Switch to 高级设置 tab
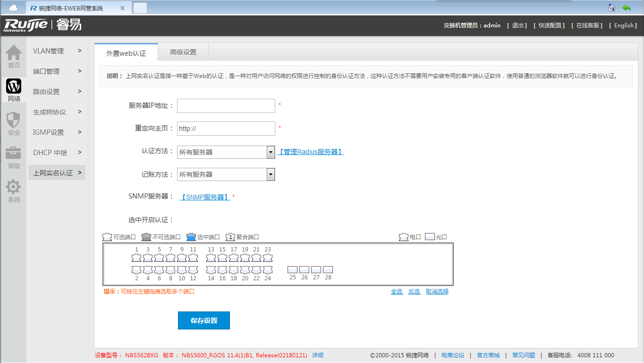The height and width of the screenshot is (363, 644). point(183,52)
